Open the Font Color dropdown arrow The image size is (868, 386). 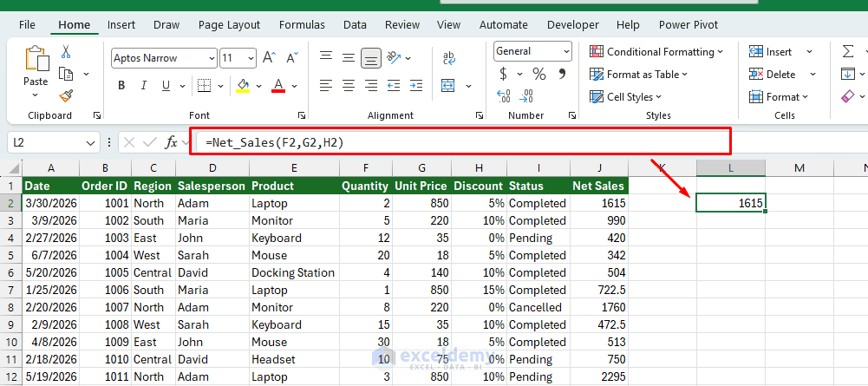tap(295, 87)
